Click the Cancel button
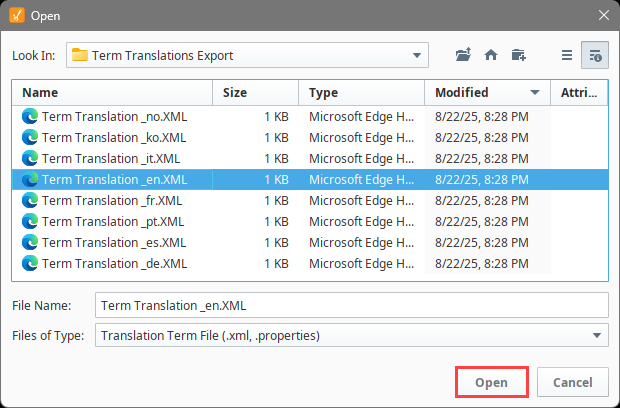This screenshot has width=620, height=408. [x=573, y=382]
